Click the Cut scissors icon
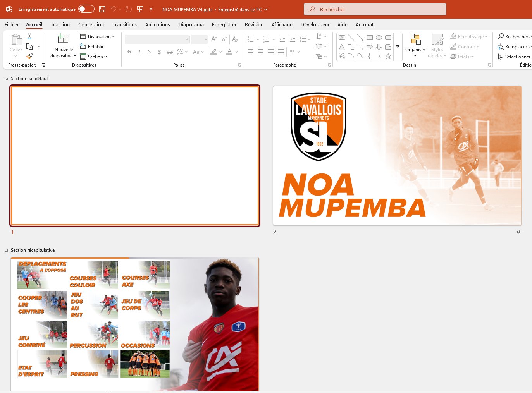This screenshot has height=393, width=532. pos(29,37)
